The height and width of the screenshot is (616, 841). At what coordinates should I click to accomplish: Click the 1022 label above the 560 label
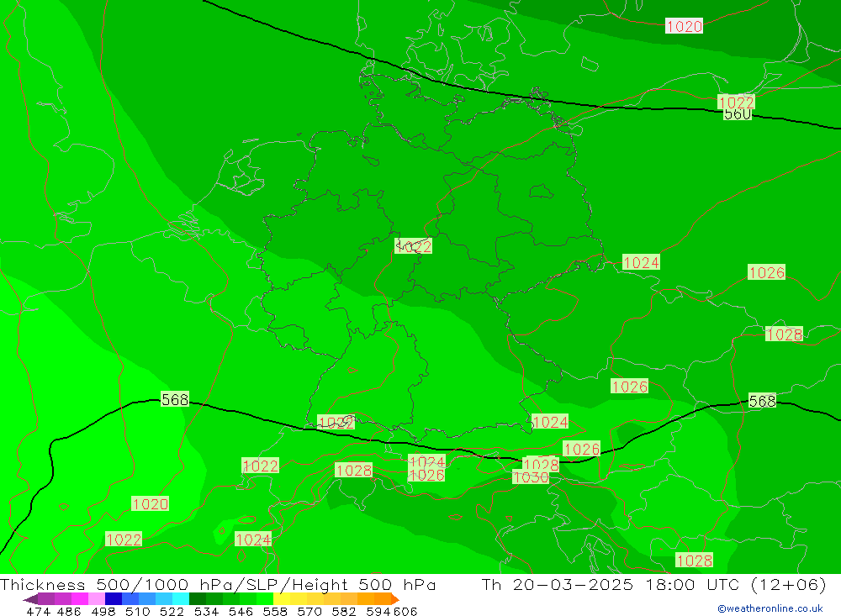tap(736, 102)
